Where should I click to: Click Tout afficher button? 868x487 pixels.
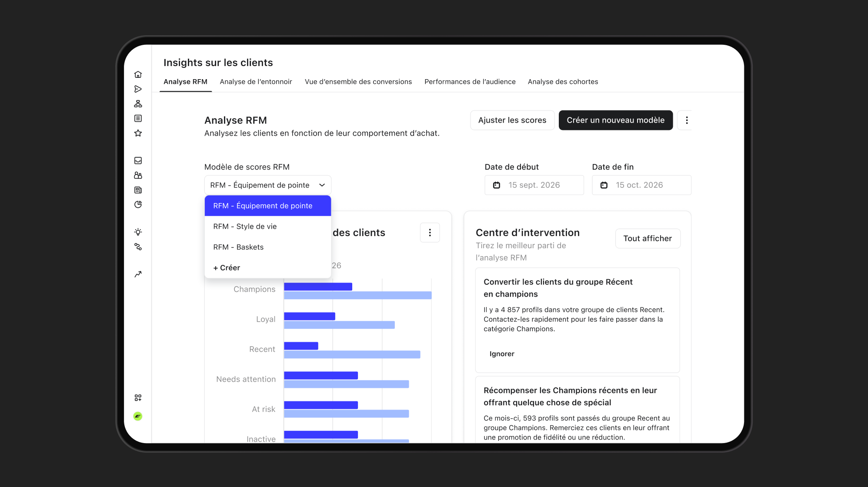point(648,238)
